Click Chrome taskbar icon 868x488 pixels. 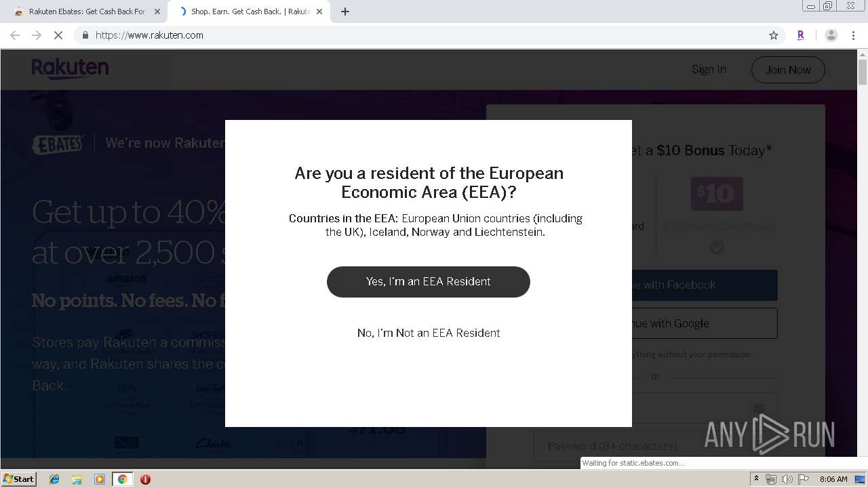point(122,479)
